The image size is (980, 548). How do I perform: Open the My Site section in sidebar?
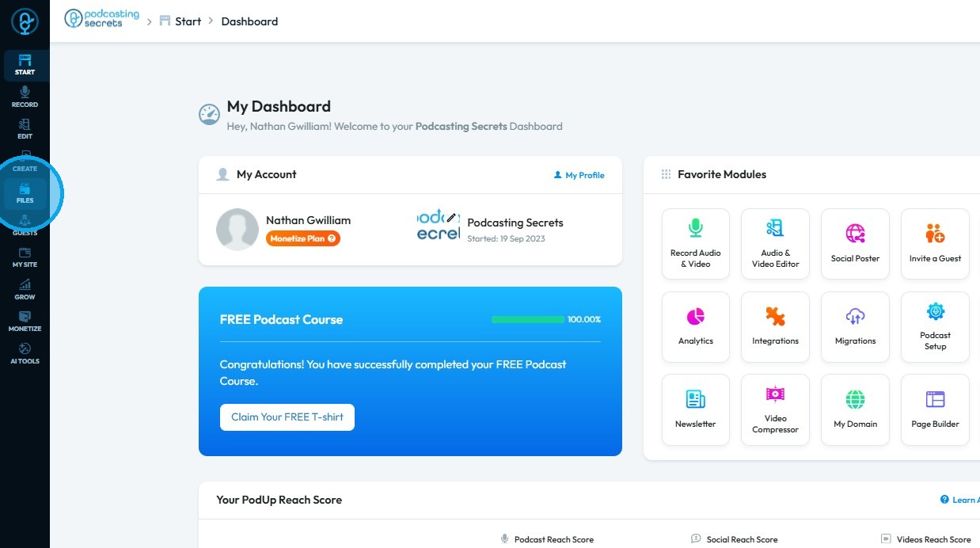click(25, 257)
